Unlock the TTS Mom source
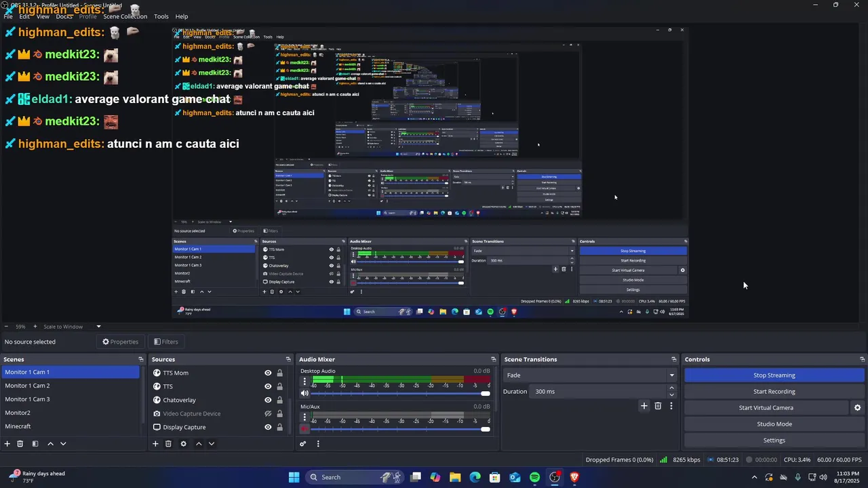This screenshot has height=488, width=868. pos(279,373)
